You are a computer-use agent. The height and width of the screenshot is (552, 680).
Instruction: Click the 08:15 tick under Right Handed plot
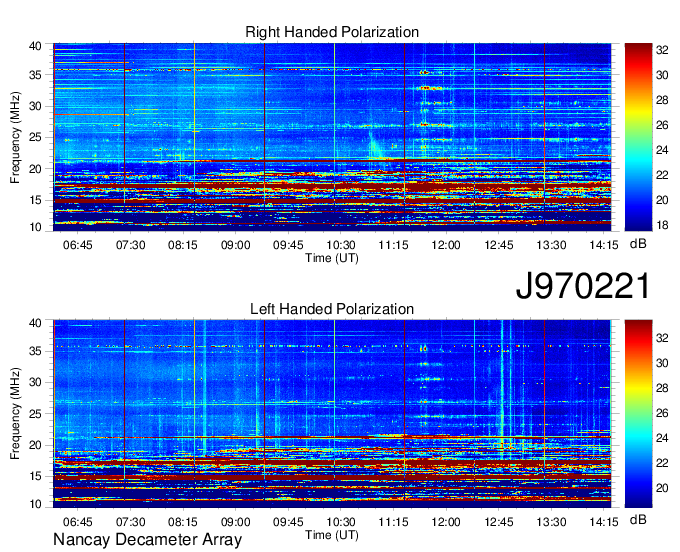click(x=183, y=245)
